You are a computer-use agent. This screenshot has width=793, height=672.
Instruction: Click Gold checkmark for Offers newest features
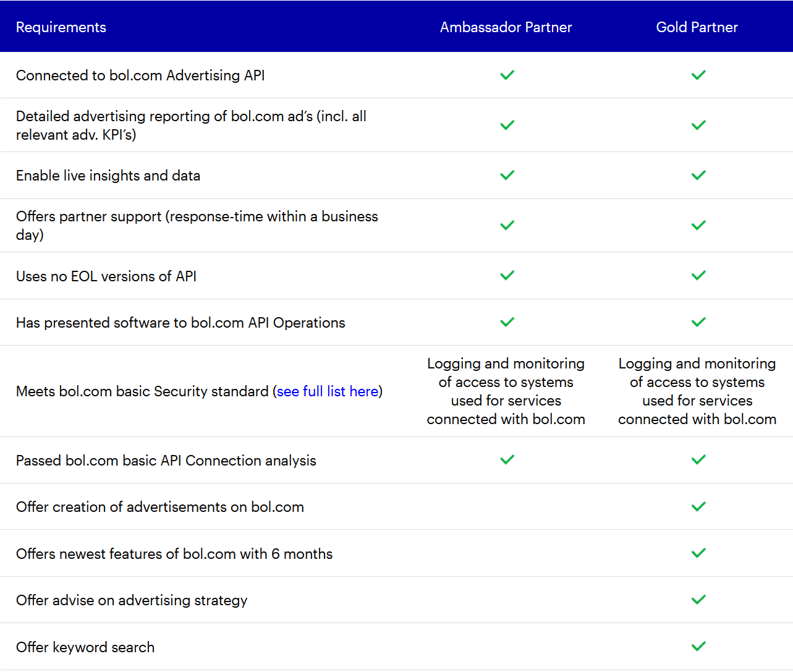(x=698, y=553)
